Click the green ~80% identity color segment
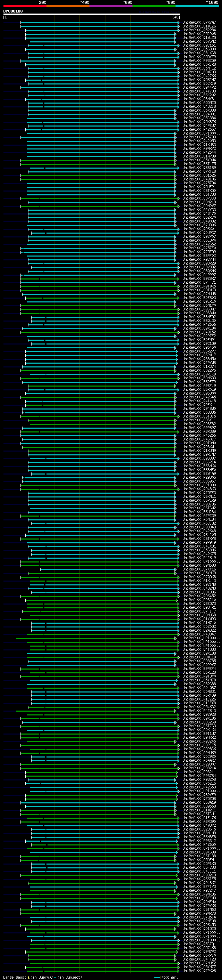Screen dimensions: 222x980 (154, 6)
